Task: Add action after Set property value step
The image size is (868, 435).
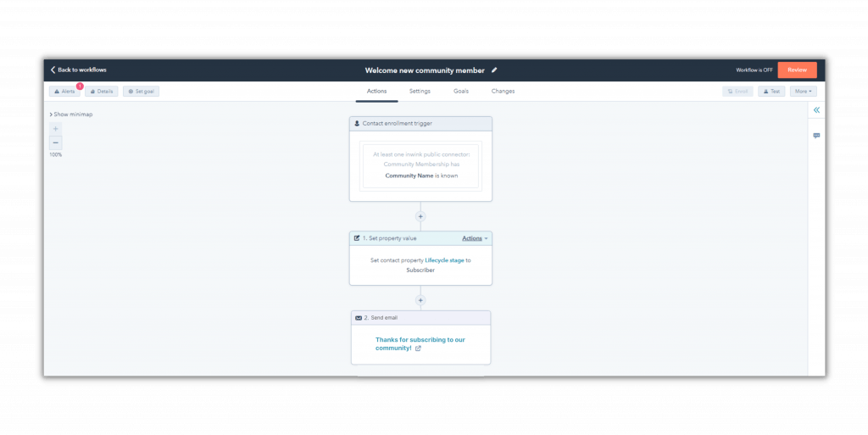Action: 420,300
